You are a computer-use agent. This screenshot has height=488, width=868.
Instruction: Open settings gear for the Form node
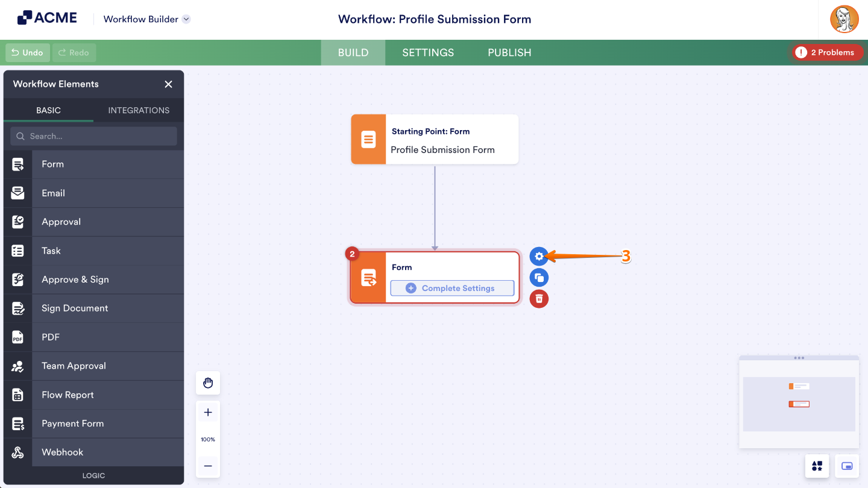[539, 257]
